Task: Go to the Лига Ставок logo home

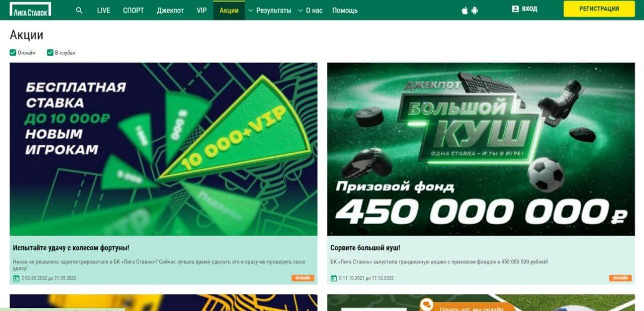Action: pyautogui.click(x=30, y=9)
